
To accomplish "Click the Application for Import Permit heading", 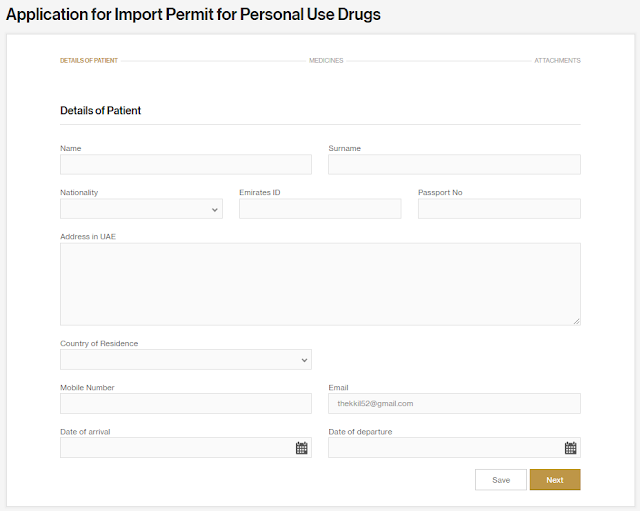I will (193, 15).
